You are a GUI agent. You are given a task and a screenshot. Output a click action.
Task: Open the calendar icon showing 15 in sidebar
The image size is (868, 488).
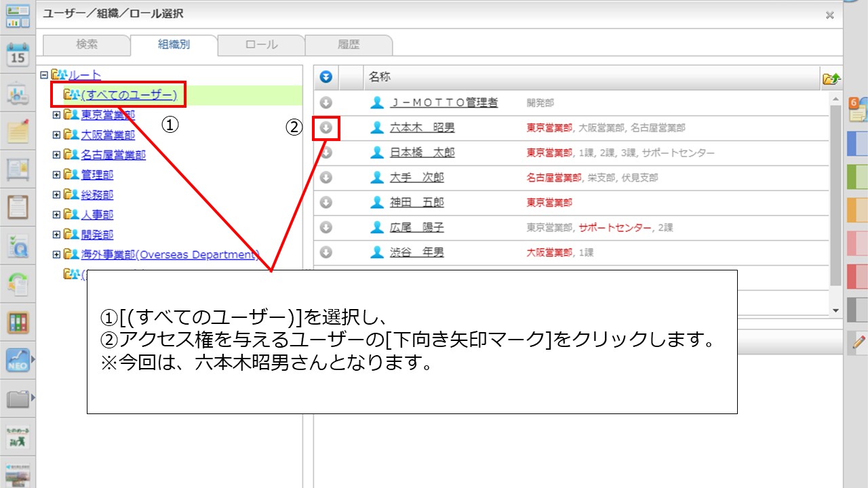[18, 54]
